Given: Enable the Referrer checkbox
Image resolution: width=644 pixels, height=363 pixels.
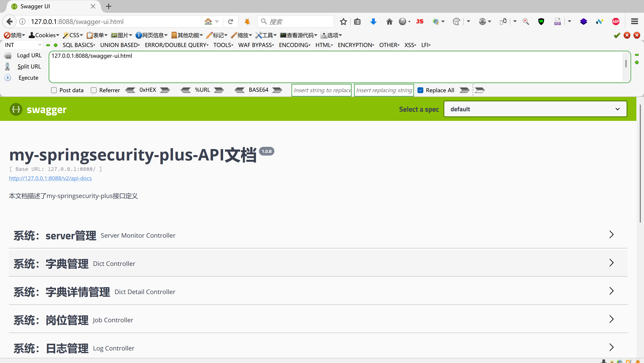Looking at the screenshot, I should [x=94, y=90].
